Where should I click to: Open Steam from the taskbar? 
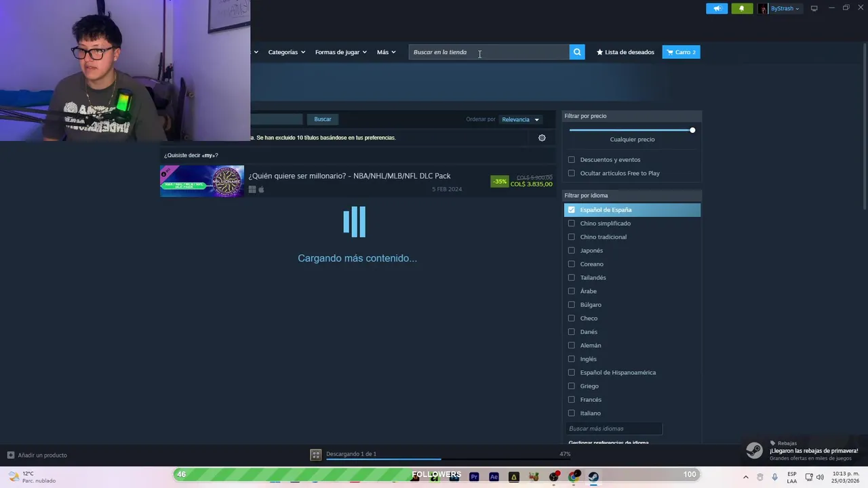[593, 476]
